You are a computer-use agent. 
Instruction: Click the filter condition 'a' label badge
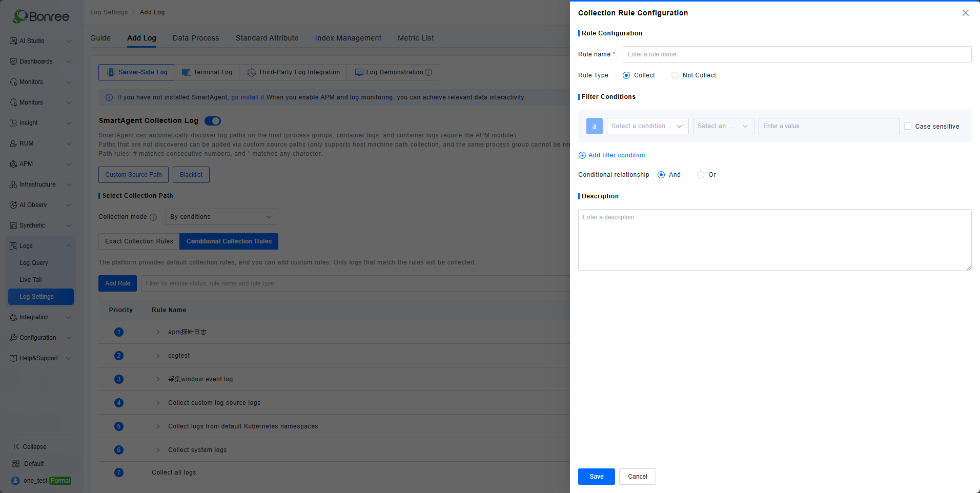pyautogui.click(x=595, y=126)
